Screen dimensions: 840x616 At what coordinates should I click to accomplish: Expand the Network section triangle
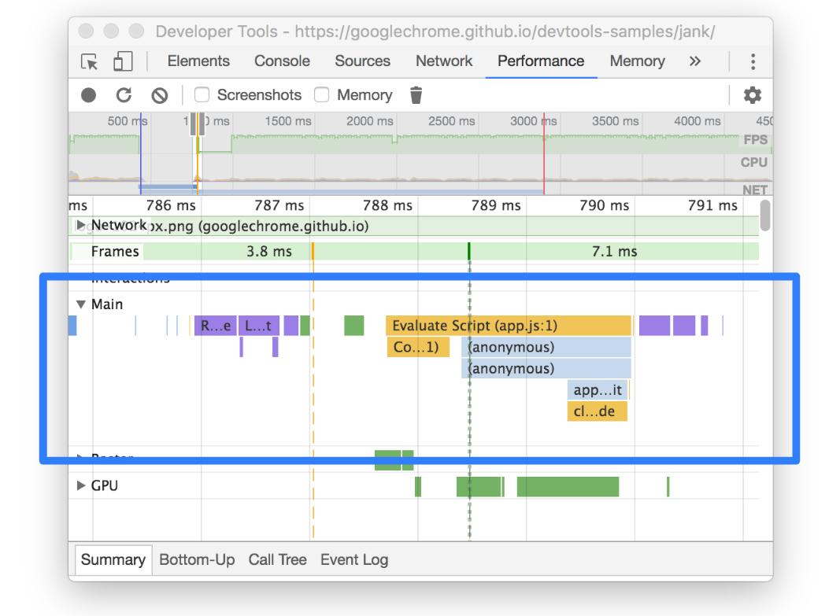click(x=80, y=225)
